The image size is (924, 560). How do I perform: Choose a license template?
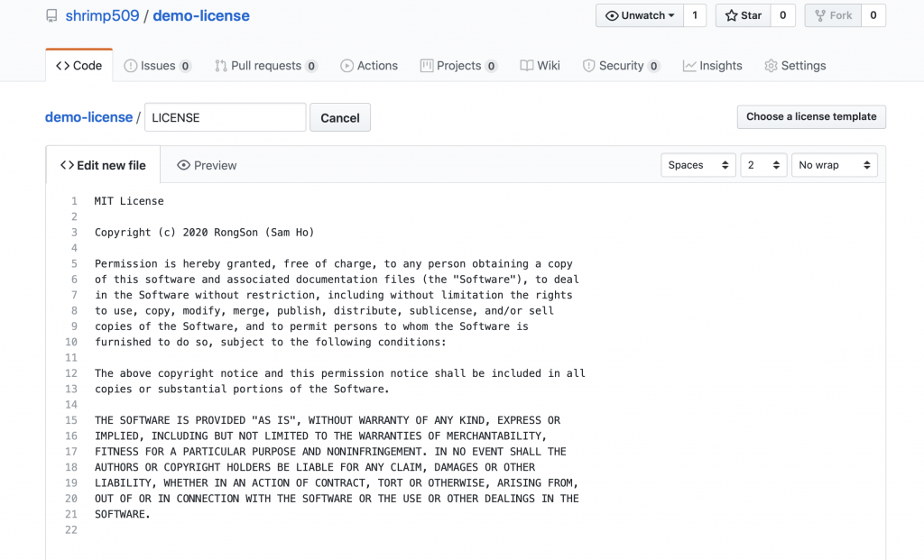[811, 116]
